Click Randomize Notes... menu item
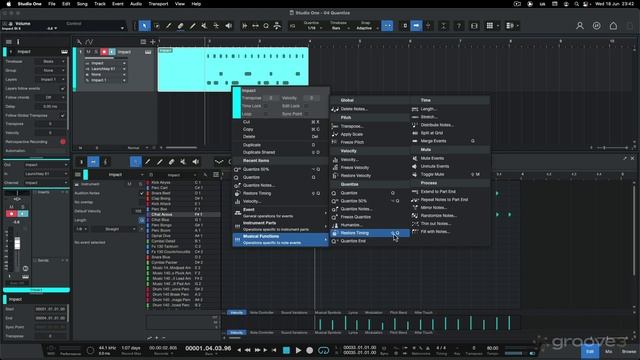This screenshot has width=640, height=360. [450, 216]
